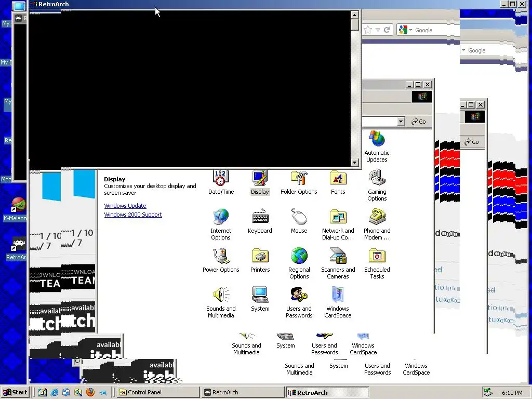The height and width of the screenshot is (399, 532).
Task: Open Internet Options icon
Action: click(x=220, y=224)
